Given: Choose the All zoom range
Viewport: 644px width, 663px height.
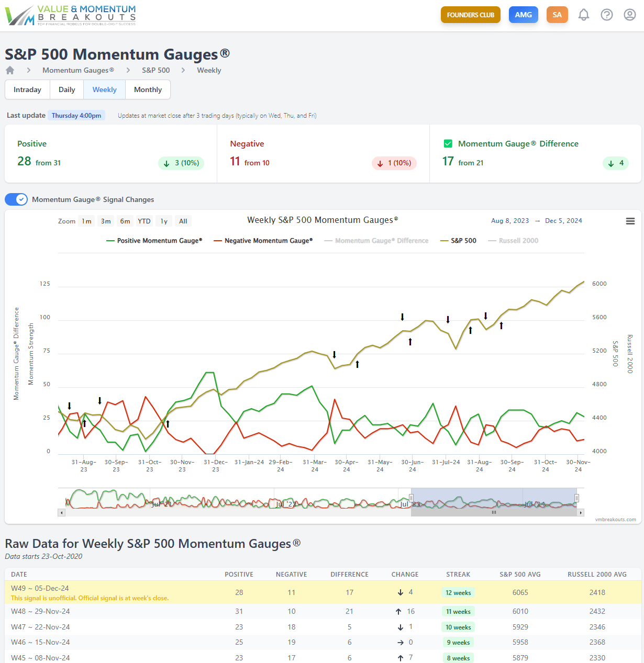Looking at the screenshot, I should pos(183,221).
